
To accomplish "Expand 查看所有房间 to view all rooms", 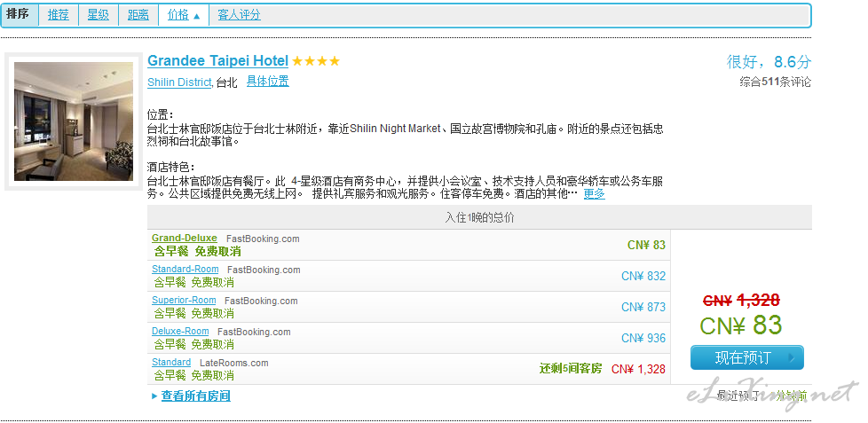I will (195, 396).
